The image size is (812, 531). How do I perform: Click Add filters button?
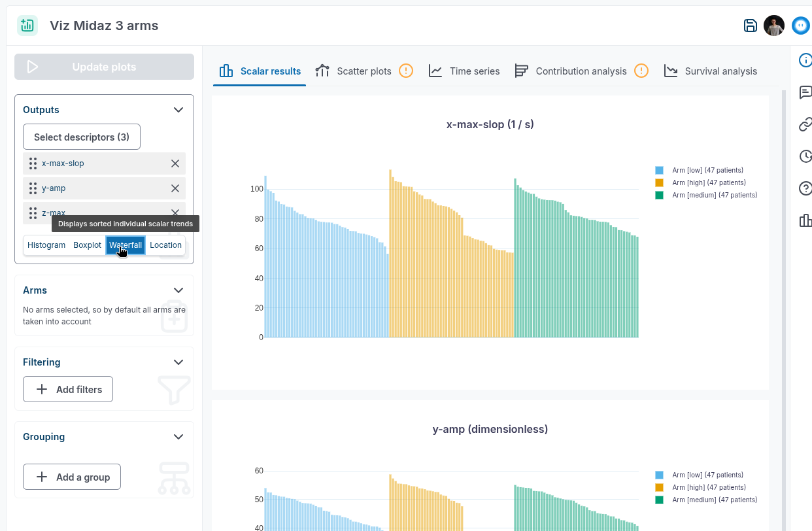pos(68,389)
